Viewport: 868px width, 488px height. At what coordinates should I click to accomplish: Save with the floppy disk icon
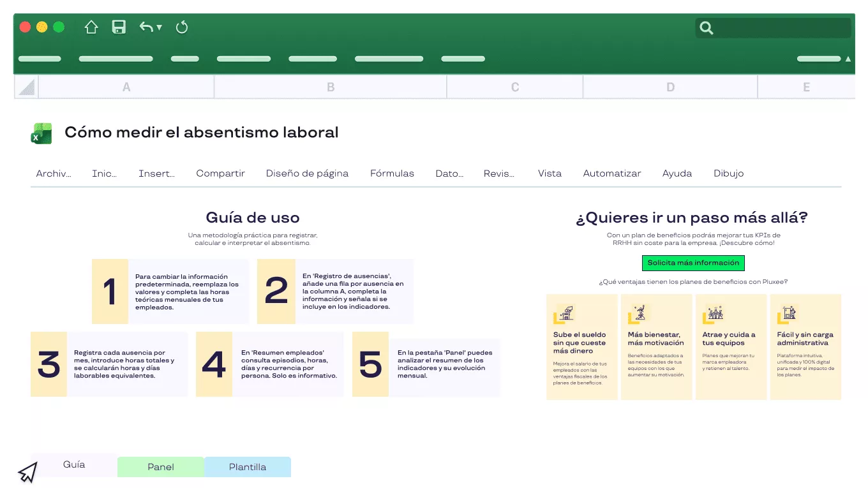tap(119, 27)
